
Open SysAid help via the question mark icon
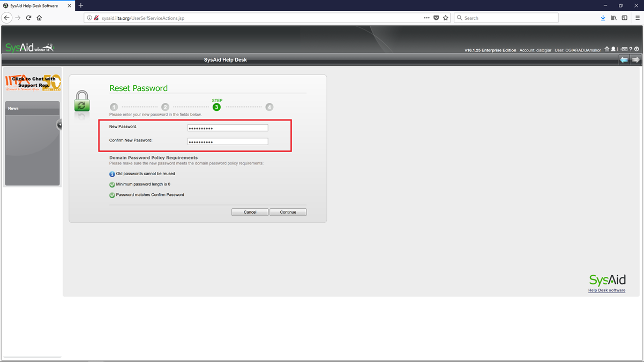[x=630, y=49]
